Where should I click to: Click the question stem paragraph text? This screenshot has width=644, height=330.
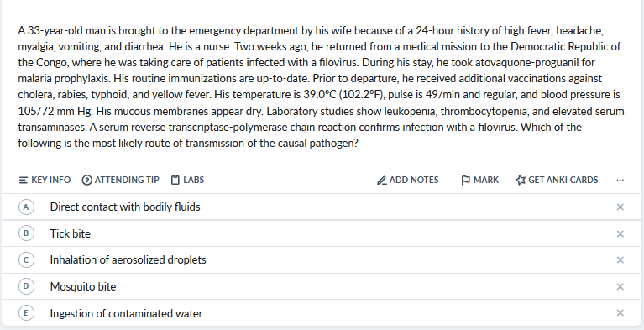coord(322,86)
